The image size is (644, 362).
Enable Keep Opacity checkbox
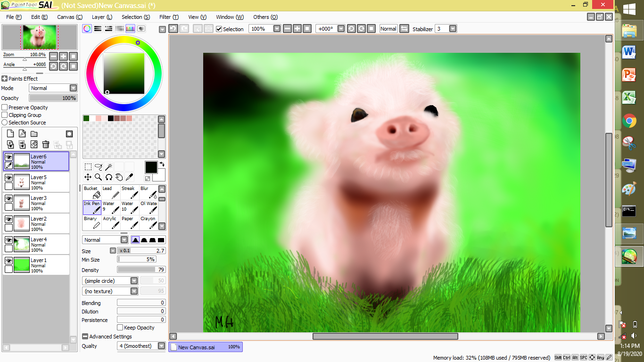(x=120, y=328)
